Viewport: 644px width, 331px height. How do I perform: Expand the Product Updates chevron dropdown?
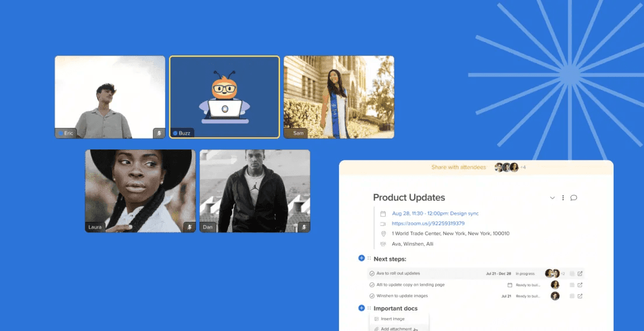(x=552, y=198)
